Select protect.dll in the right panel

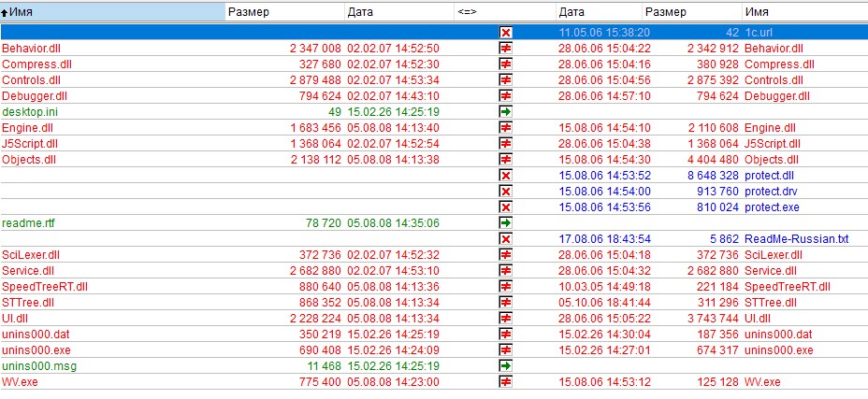click(770, 176)
